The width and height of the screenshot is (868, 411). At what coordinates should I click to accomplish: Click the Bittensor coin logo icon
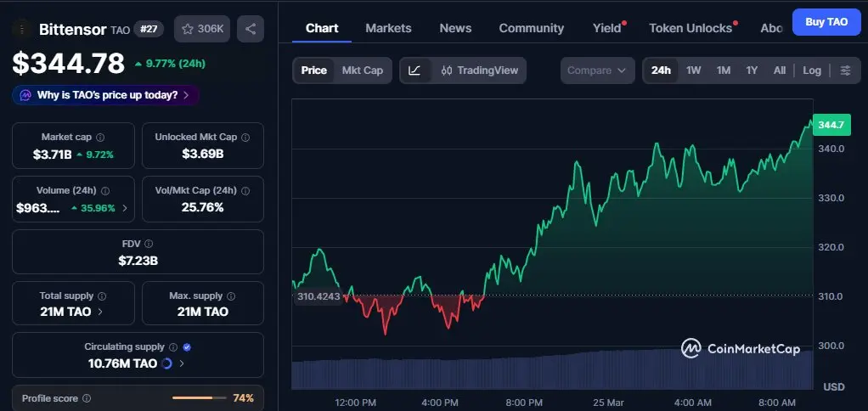pos(21,30)
